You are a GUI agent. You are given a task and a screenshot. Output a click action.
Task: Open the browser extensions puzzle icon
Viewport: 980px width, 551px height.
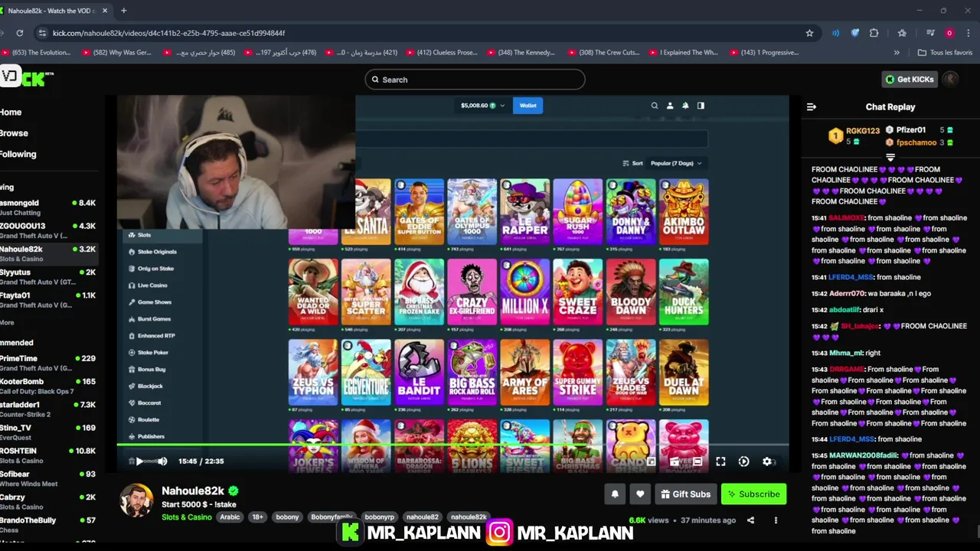click(x=874, y=33)
